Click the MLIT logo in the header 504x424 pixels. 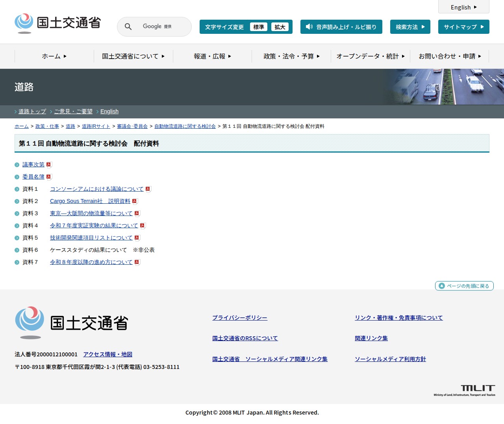[x=58, y=23]
